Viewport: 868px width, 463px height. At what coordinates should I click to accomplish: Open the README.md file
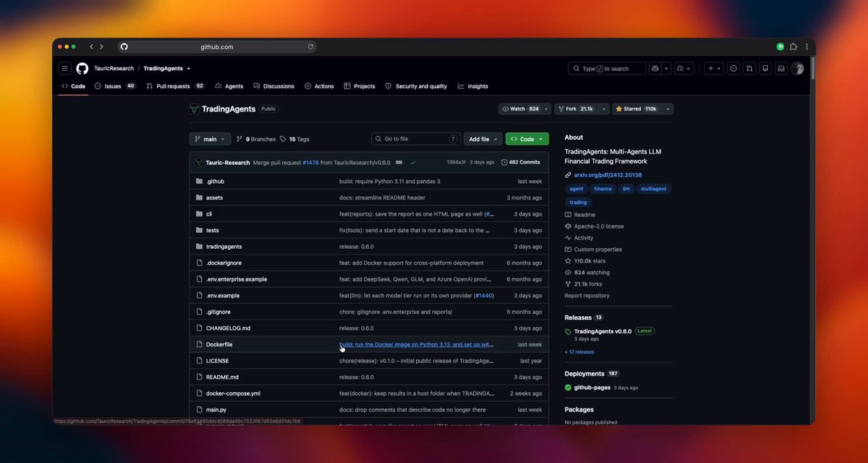tap(222, 377)
